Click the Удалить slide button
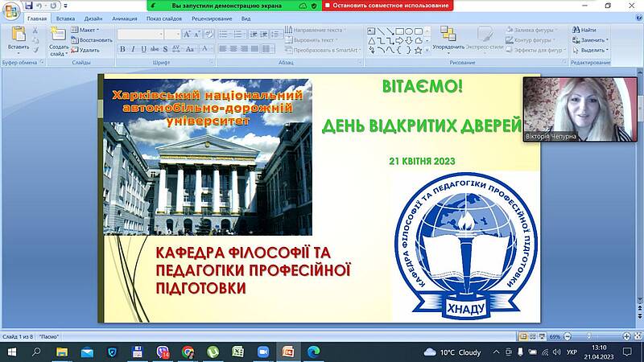The height and width of the screenshot is (362, 644). point(85,50)
